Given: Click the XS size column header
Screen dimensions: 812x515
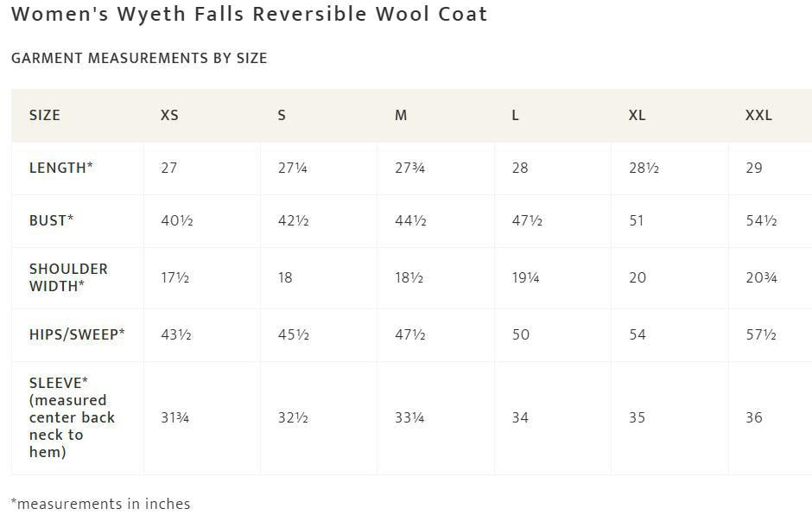Looking at the screenshot, I should (x=169, y=115).
